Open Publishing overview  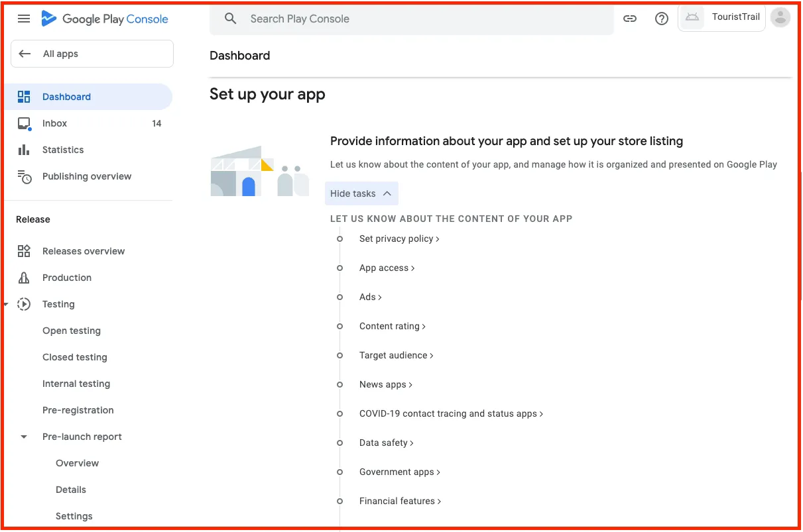coord(88,176)
